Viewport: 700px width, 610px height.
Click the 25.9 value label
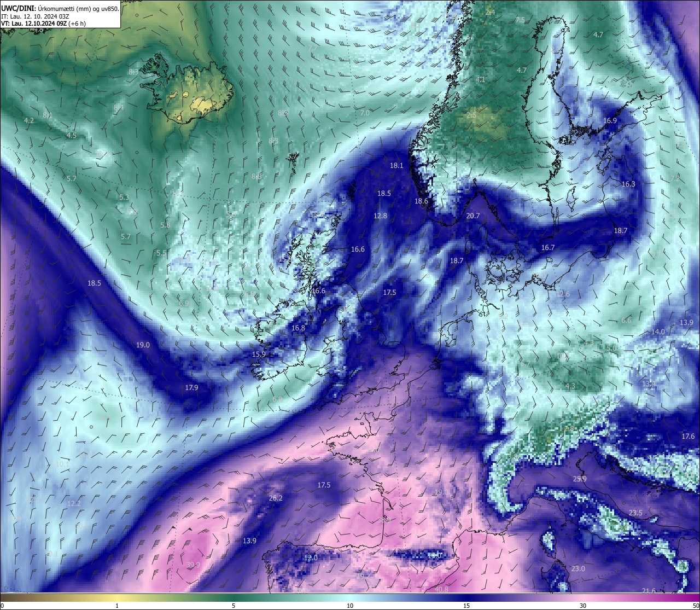580,479
